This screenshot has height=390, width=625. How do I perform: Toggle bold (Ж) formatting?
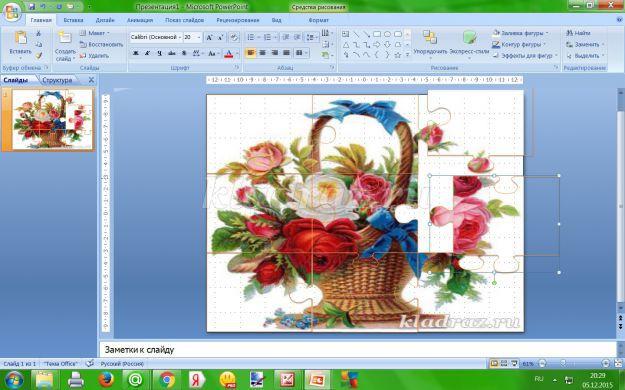tap(136, 53)
